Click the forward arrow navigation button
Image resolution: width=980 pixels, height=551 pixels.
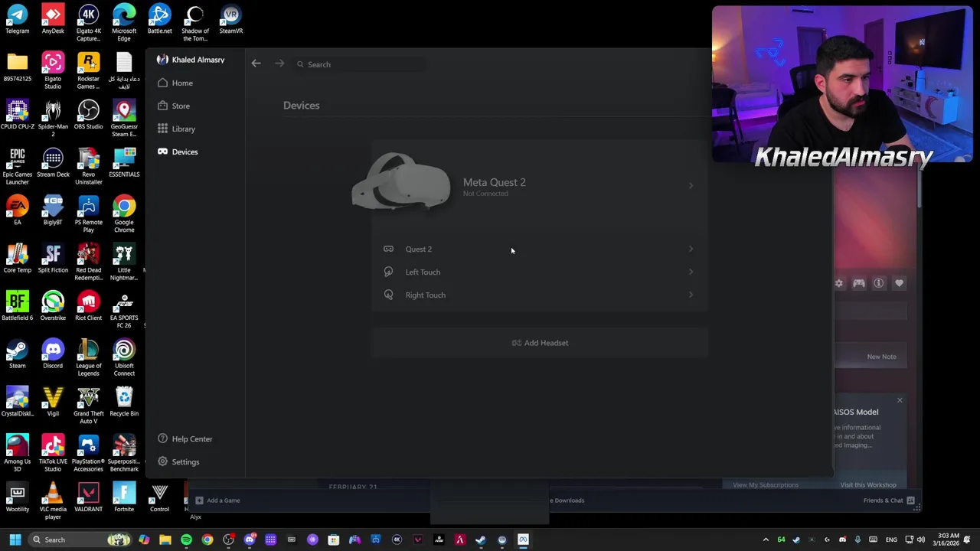[x=279, y=64]
